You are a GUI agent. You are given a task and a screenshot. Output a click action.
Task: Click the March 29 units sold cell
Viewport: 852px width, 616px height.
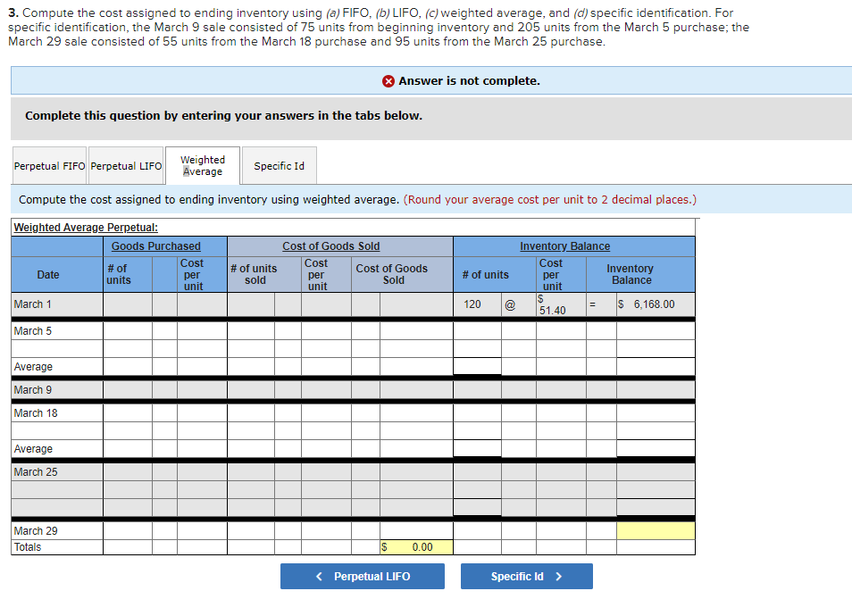click(x=253, y=530)
